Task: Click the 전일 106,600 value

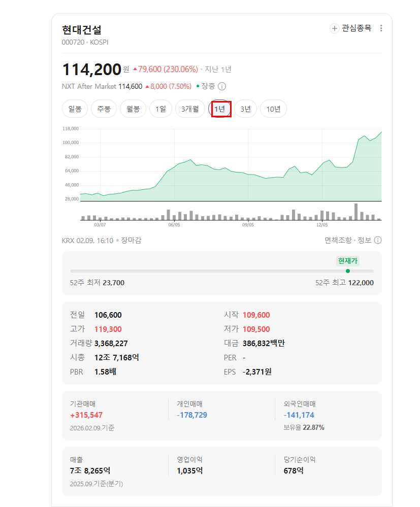Action: (x=108, y=315)
